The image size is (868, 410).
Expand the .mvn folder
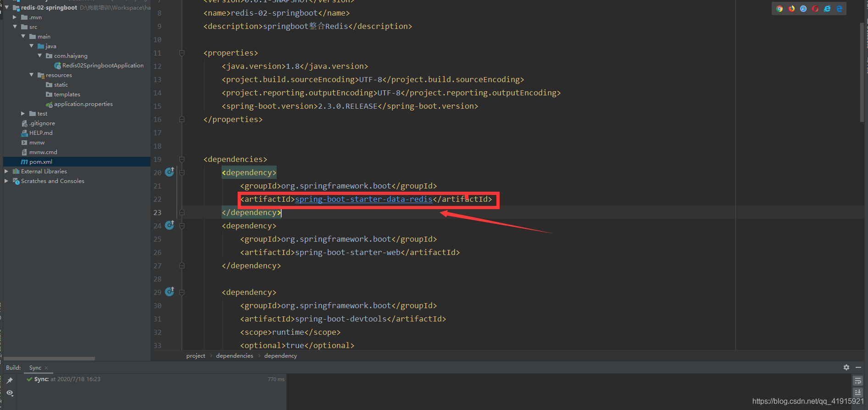(15, 17)
